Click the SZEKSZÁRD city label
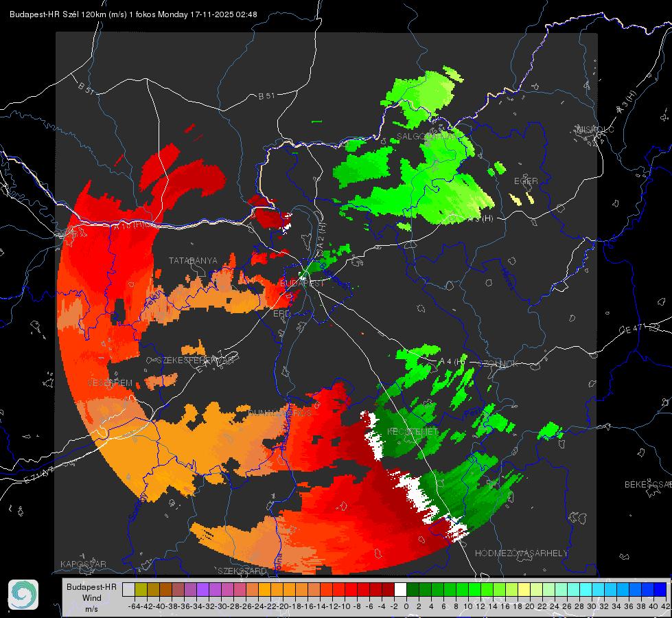The height and width of the screenshot is (618, 672). (242, 571)
